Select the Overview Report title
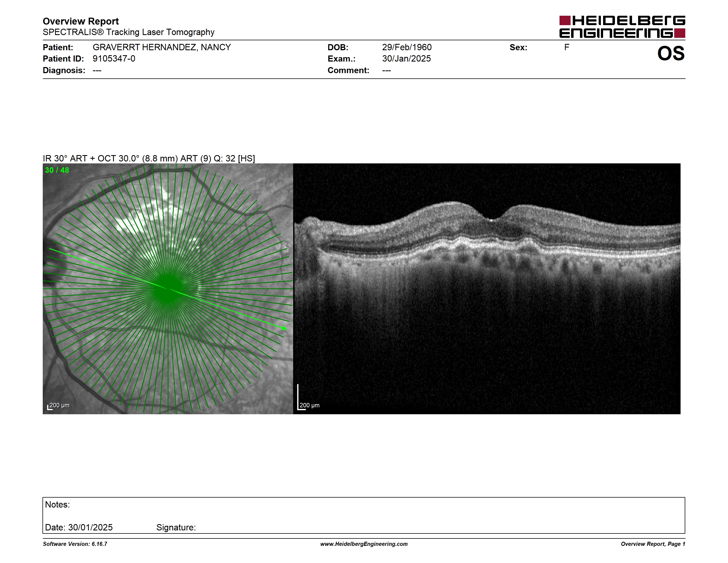Image resolution: width=728 pixels, height=563 pixels. click(81, 21)
